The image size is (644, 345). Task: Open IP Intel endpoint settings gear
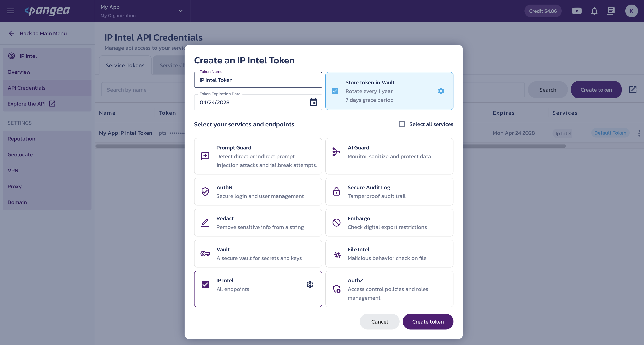[x=310, y=285]
